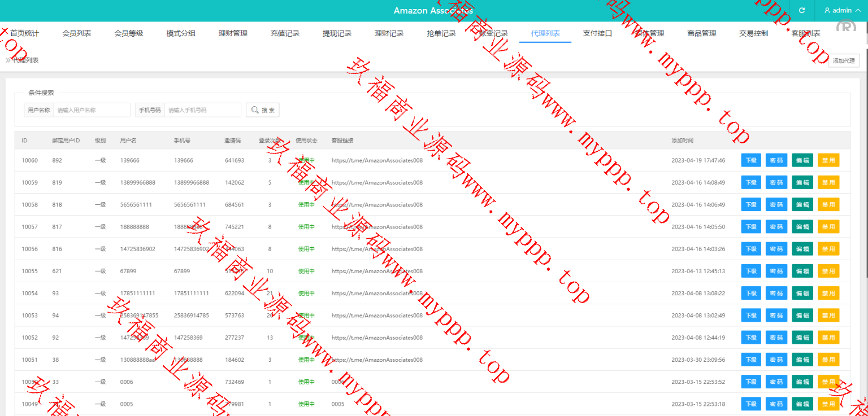Click the 手机号码 search input

[202, 110]
